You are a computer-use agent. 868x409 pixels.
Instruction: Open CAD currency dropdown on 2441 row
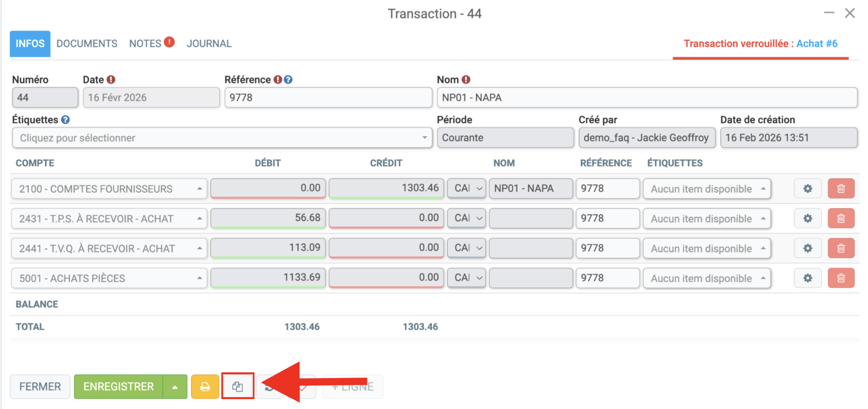click(467, 248)
